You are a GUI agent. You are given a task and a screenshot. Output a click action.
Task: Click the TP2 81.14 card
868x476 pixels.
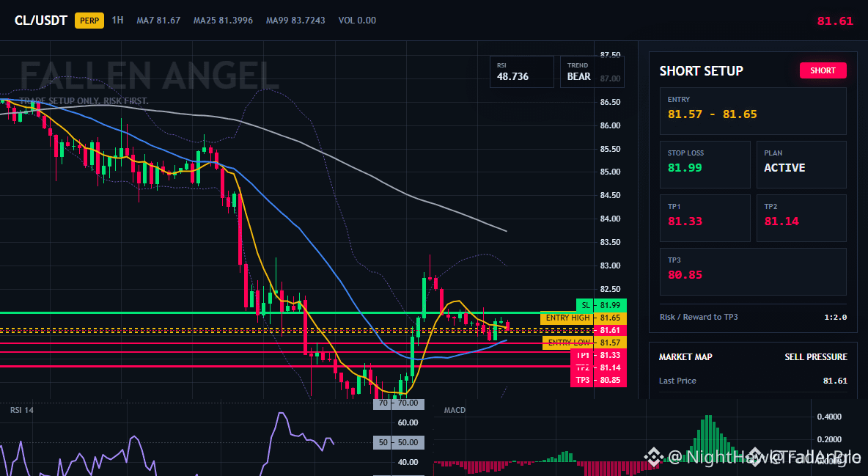801,218
